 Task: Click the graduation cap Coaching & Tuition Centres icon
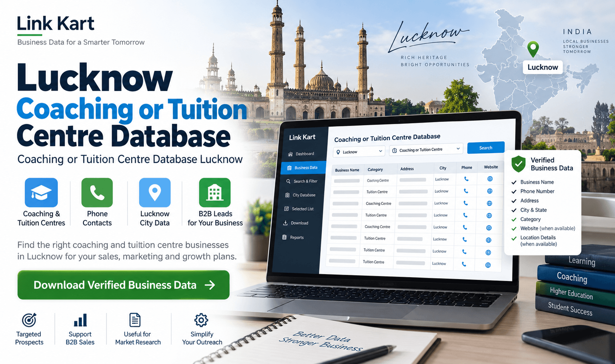point(41,192)
